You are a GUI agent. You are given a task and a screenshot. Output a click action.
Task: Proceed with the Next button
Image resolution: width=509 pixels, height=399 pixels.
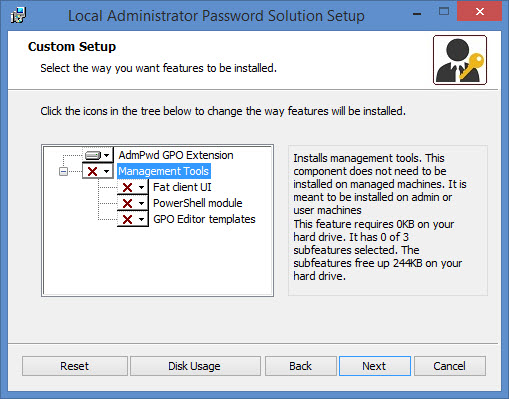pos(375,366)
